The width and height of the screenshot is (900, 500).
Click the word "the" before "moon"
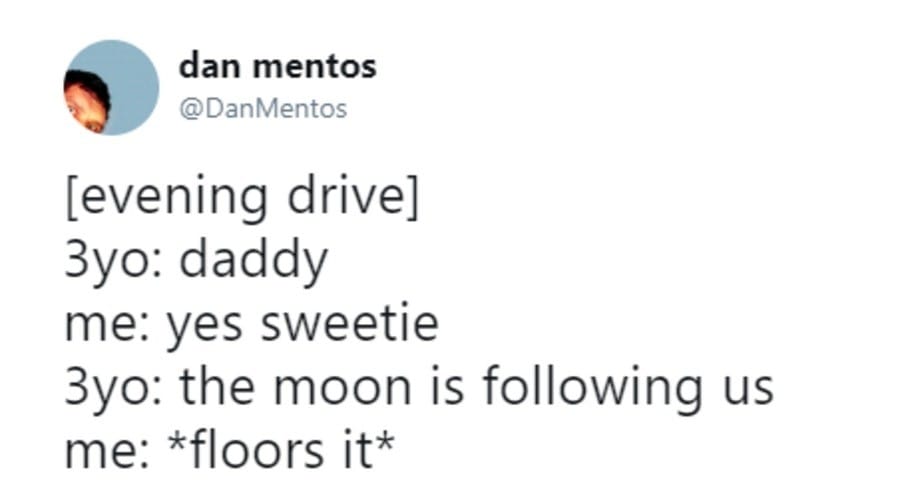218,387
